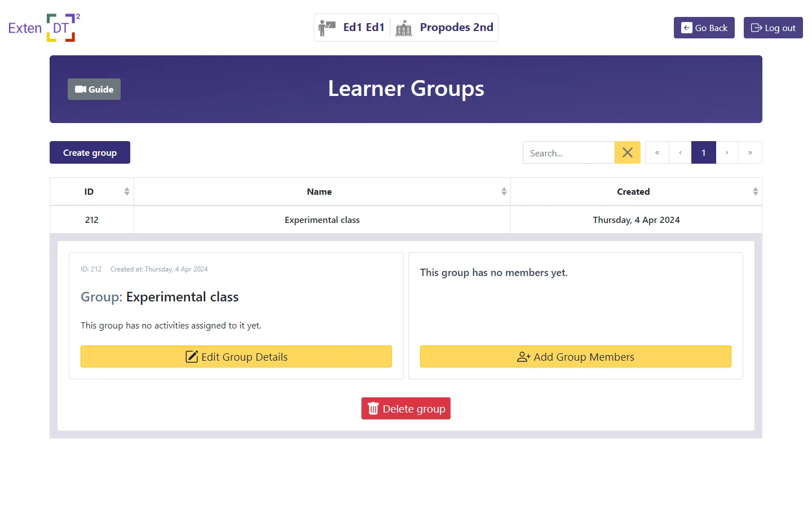The width and height of the screenshot is (812, 508).
Task: Click the ExtenDT2 logo
Action: [44, 26]
